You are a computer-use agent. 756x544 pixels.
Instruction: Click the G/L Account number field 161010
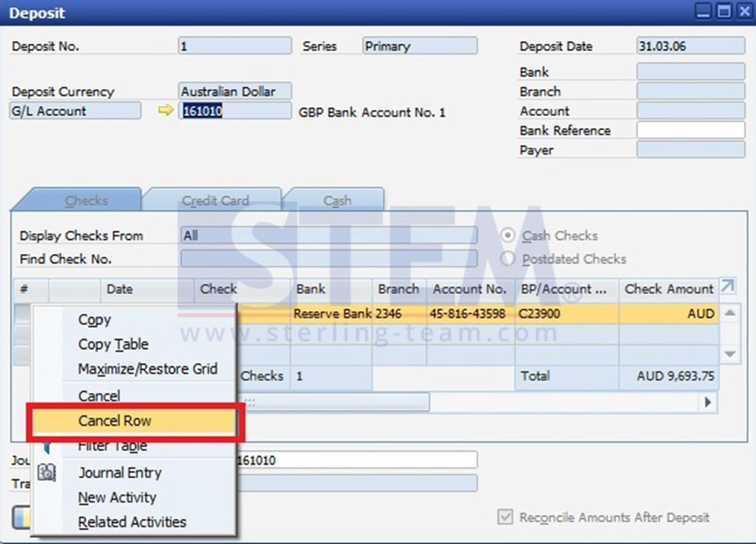click(235, 111)
